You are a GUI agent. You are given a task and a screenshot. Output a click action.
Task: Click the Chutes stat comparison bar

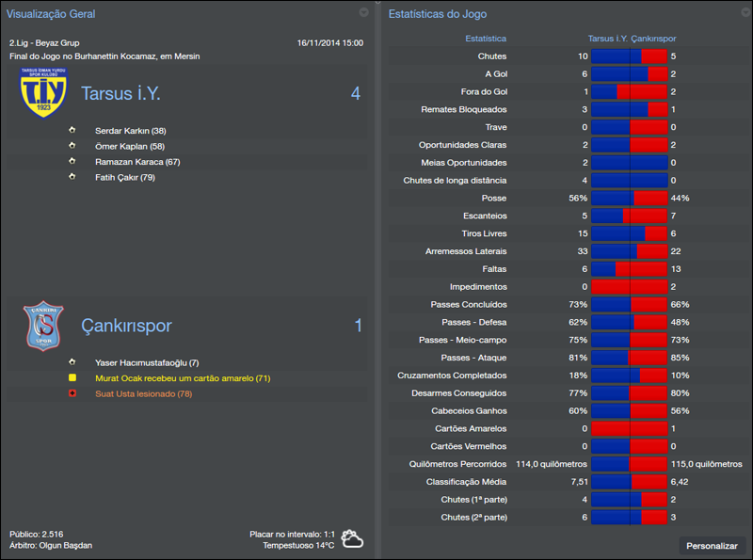(x=629, y=56)
